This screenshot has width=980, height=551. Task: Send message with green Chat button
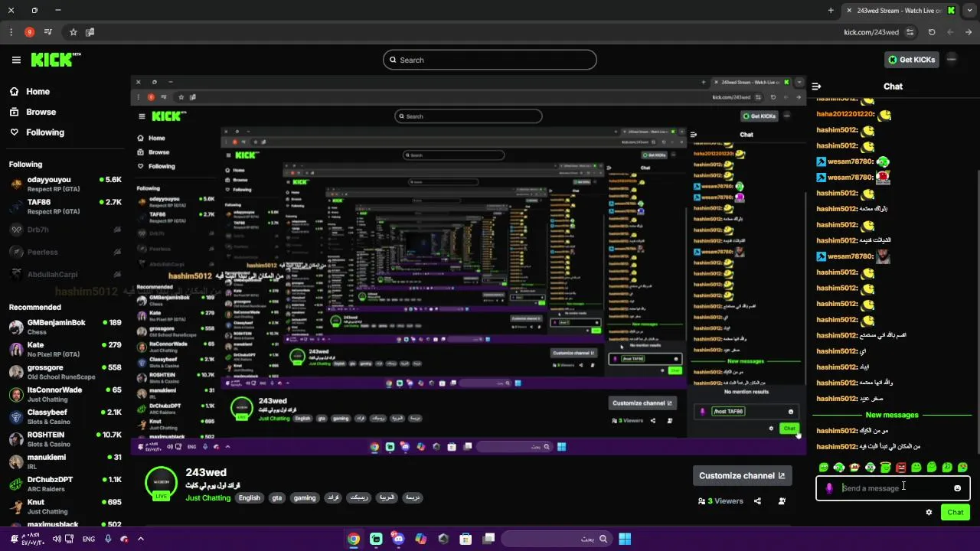point(955,513)
